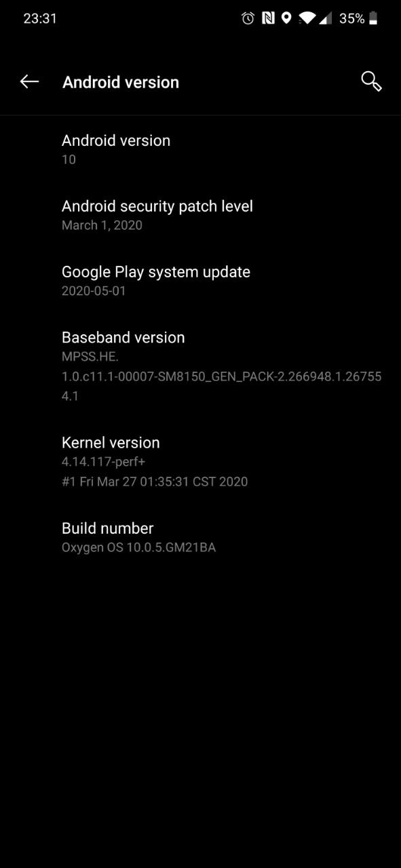Open the Android version list entry showing 10
The height and width of the screenshot is (868, 401).
[200, 149]
